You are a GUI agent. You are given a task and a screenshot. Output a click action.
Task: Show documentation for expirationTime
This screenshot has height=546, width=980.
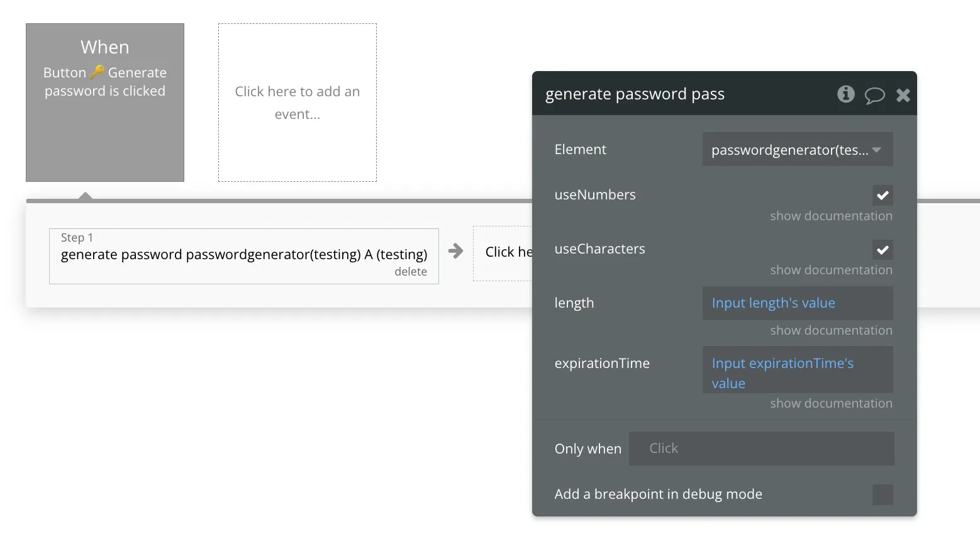[831, 403]
